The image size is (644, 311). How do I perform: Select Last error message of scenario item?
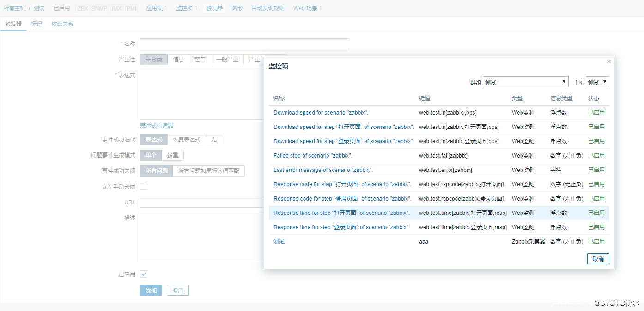[x=323, y=170]
